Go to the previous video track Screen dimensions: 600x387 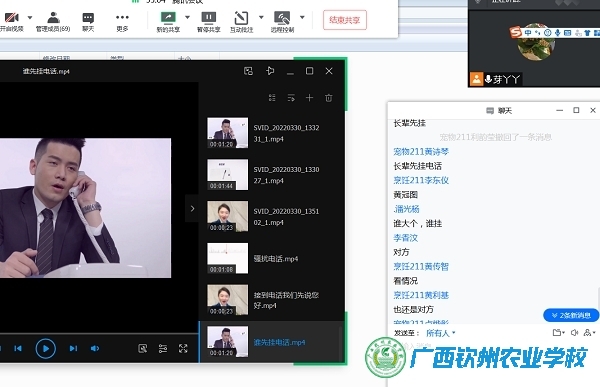click(18, 348)
